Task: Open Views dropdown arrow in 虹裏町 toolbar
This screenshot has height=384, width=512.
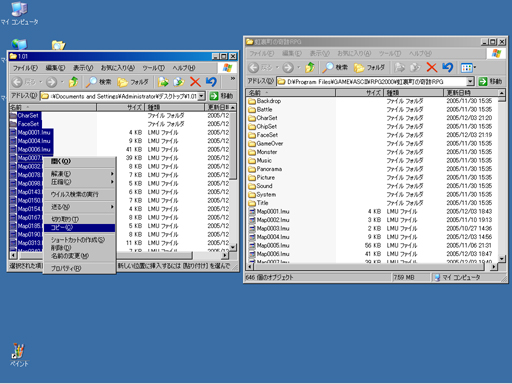Action: [475, 68]
